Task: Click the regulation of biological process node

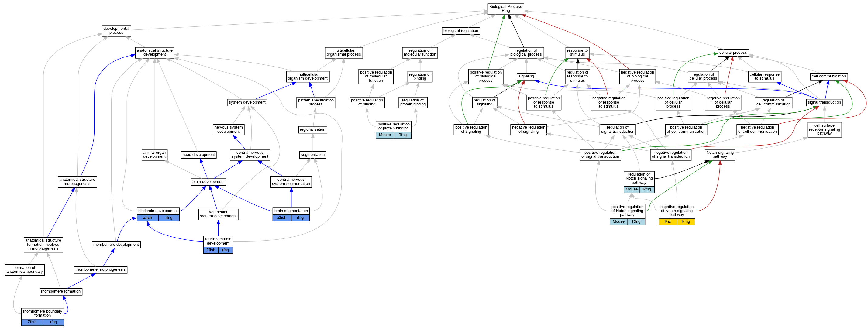Action: pos(526,53)
